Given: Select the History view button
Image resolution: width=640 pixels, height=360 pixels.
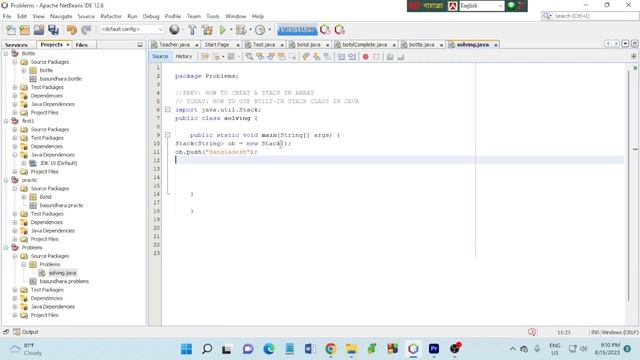Looking at the screenshot, I should (184, 56).
